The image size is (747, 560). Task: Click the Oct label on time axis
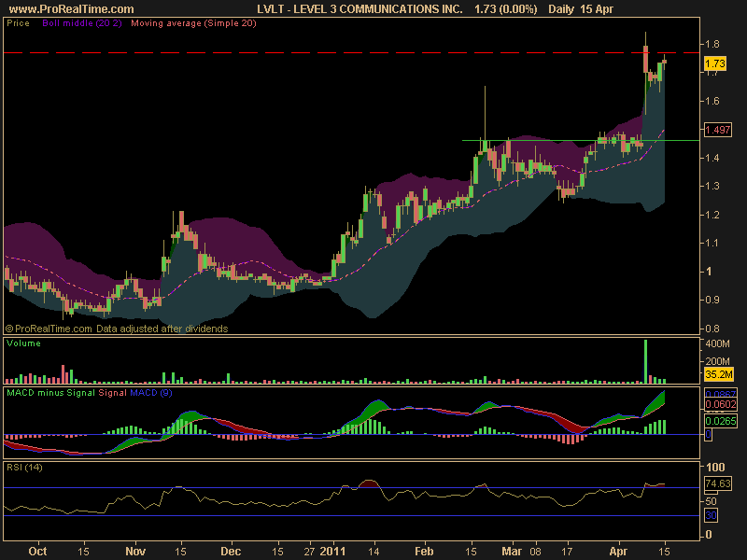click(x=37, y=552)
